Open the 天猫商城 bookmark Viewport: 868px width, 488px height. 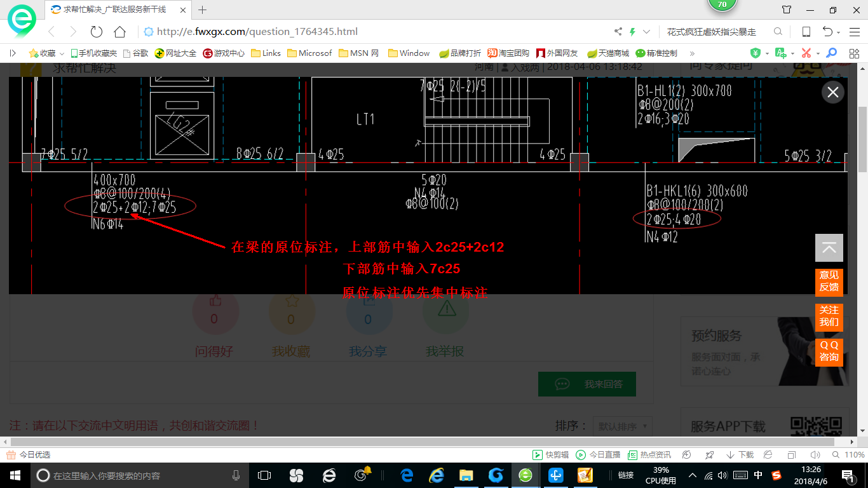tap(608, 53)
